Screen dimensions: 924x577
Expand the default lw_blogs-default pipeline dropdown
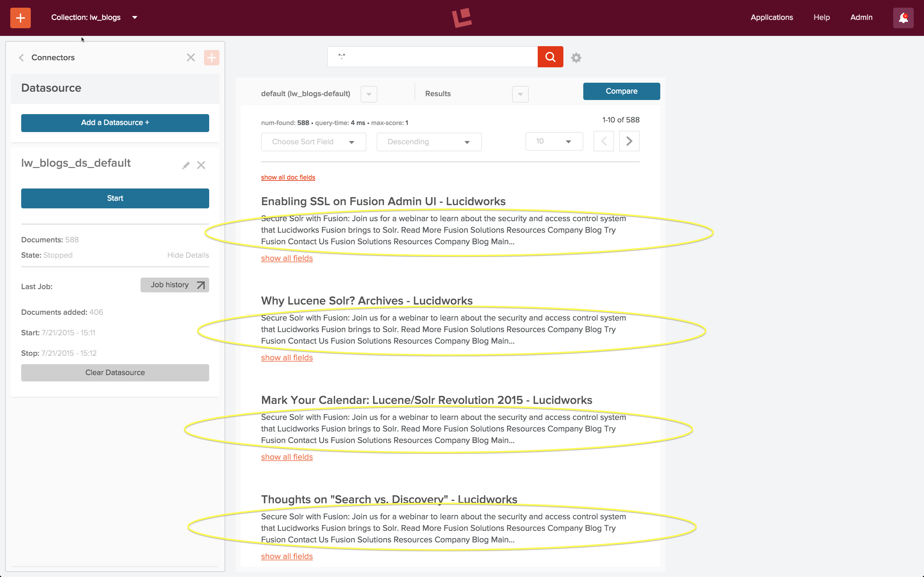368,93
